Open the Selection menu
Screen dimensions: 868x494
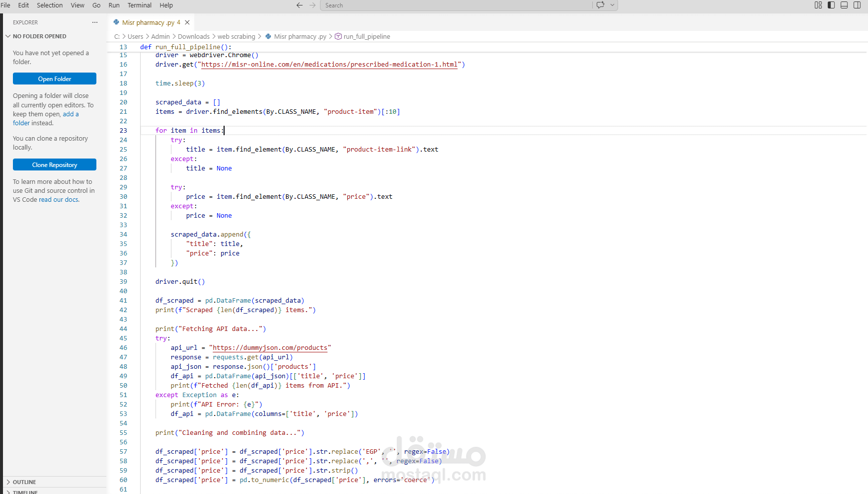click(50, 5)
